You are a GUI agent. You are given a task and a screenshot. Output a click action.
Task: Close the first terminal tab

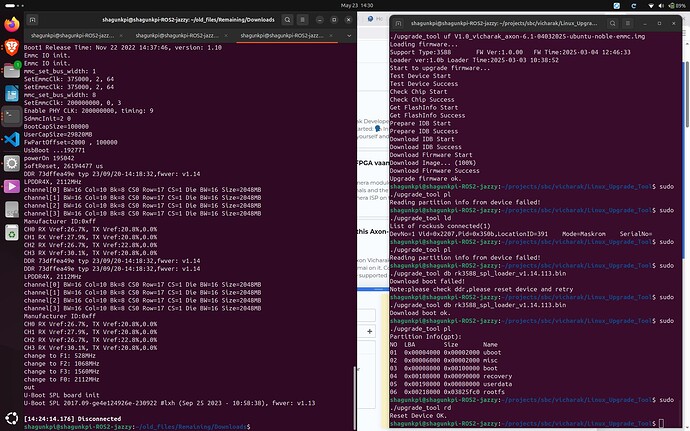(121, 36)
